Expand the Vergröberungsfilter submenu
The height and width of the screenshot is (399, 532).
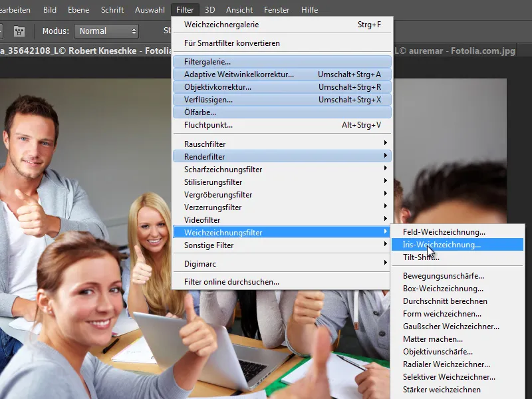(x=282, y=194)
